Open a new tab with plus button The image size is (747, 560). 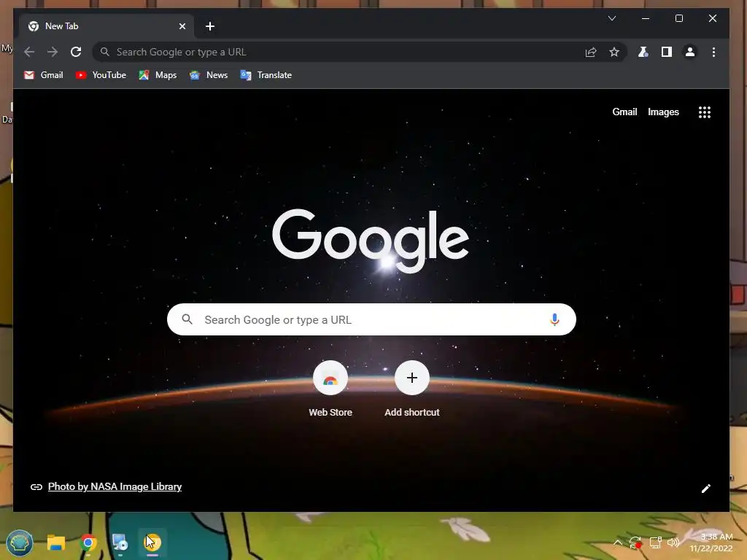[x=210, y=26]
